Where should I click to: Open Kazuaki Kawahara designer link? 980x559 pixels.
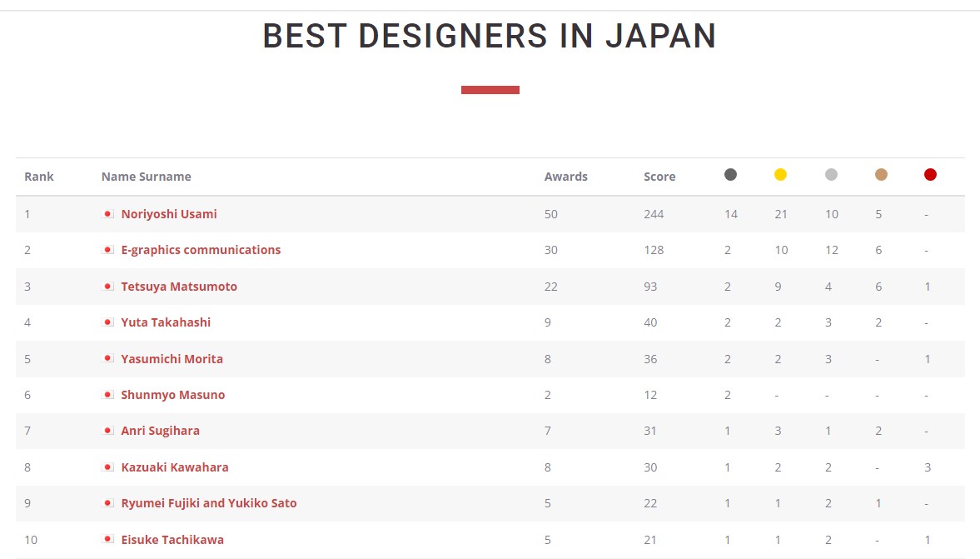click(x=175, y=467)
